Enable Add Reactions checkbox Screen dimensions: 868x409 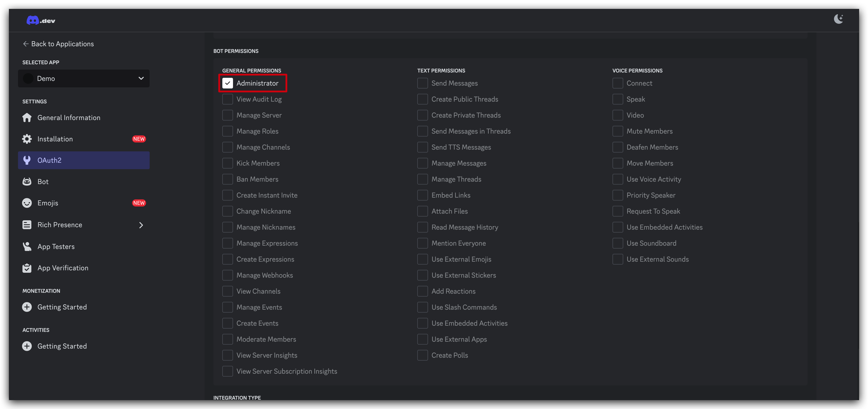coord(422,291)
